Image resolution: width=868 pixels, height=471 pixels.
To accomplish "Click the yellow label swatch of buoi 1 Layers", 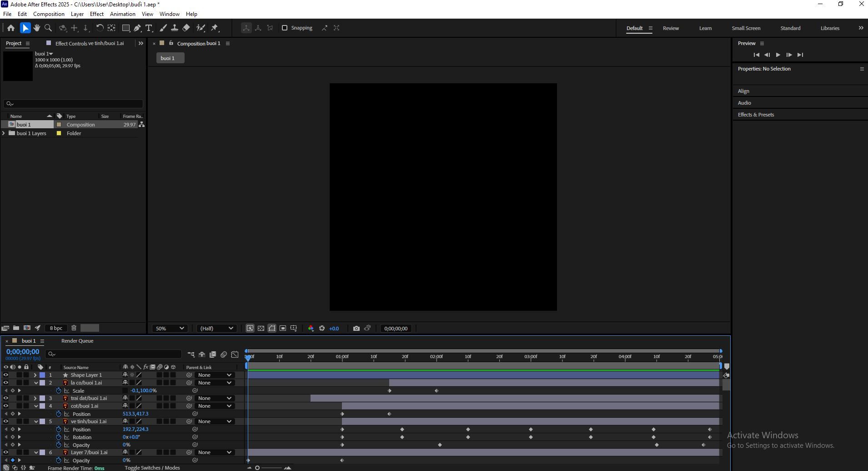I will coord(59,133).
